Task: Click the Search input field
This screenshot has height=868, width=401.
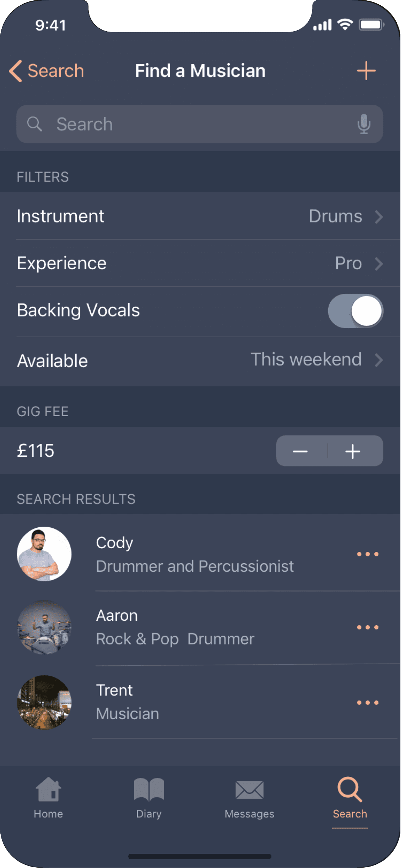Action: point(200,124)
